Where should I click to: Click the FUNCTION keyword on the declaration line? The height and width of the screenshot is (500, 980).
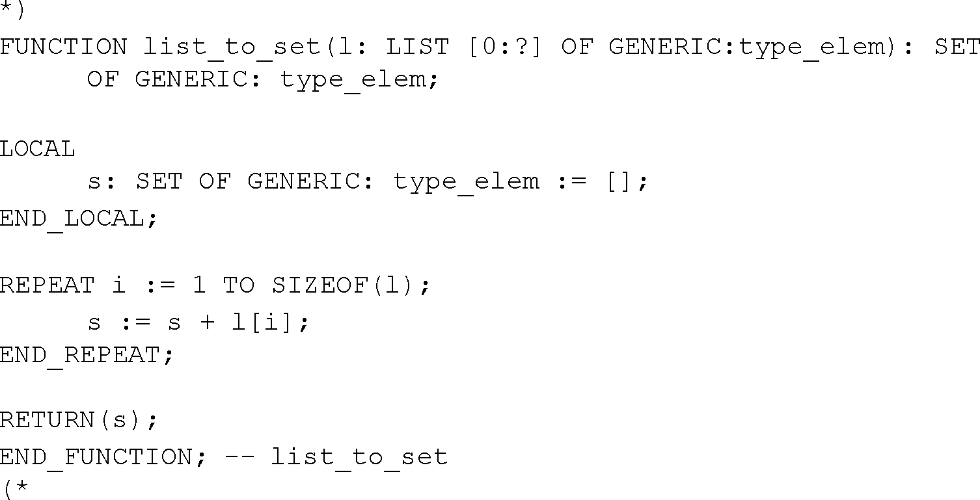tap(64, 47)
